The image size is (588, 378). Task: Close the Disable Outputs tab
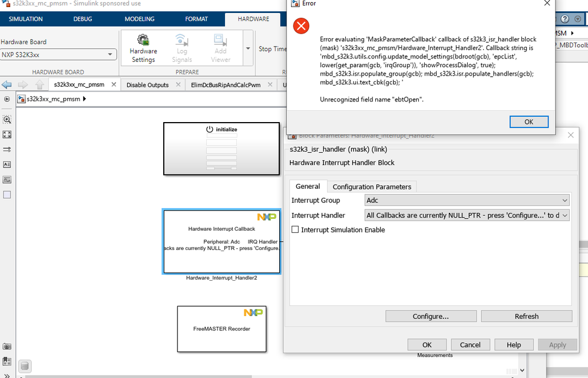tap(178, 84)
